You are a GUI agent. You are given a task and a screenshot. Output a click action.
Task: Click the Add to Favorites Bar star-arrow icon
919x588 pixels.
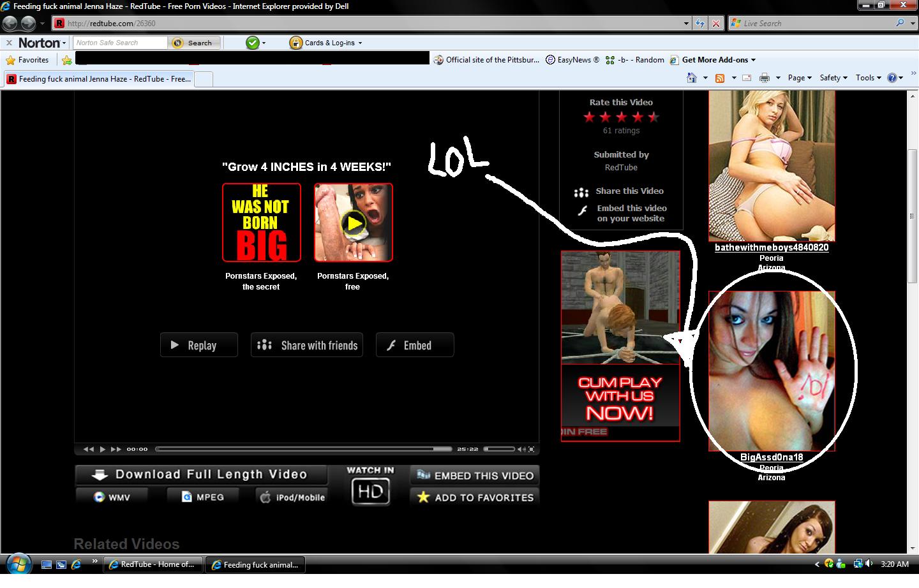point(67,60)
